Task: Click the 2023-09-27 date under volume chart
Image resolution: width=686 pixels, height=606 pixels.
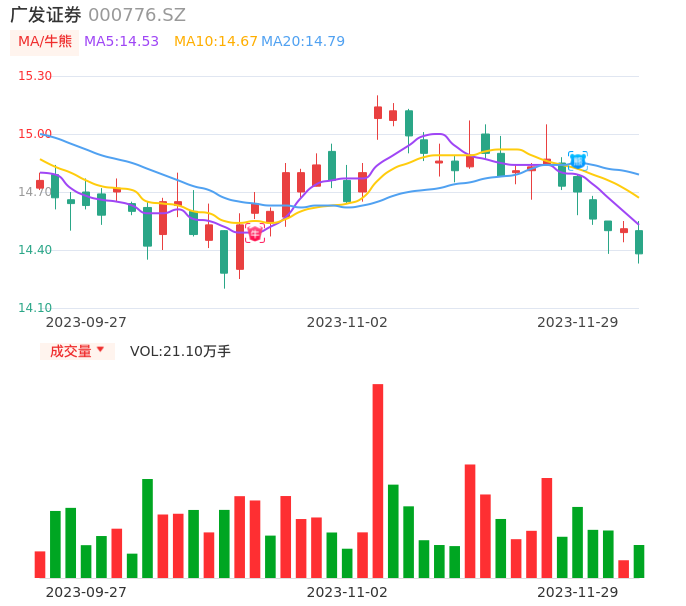Action: (86, 592)
